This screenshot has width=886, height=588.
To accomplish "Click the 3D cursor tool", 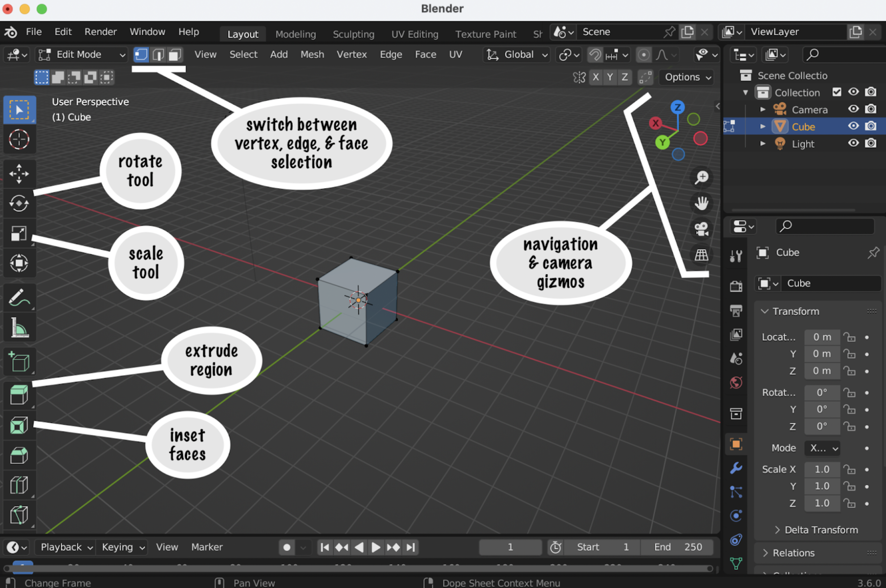I will 19,139.
